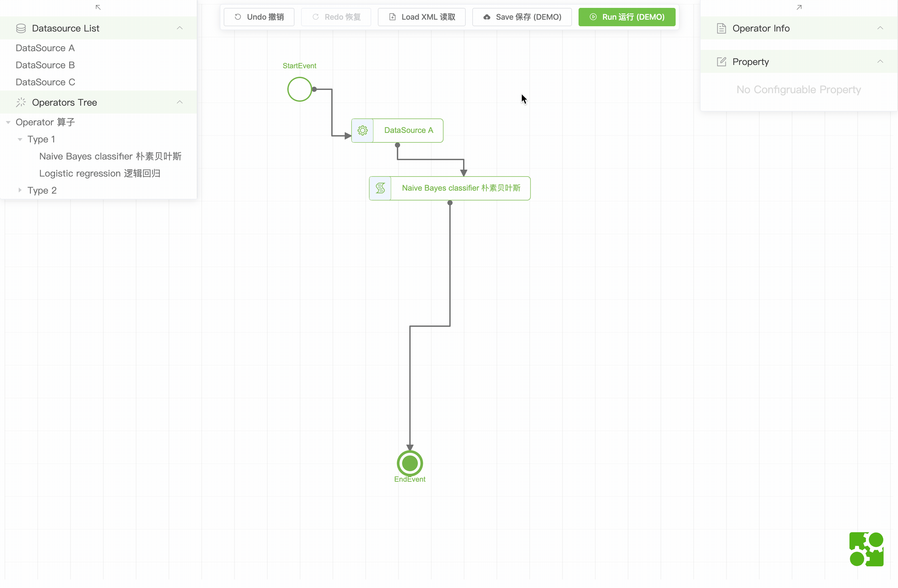Click the Load XML 读取 file icon
Screen dimensions: 898x588
pyautogui.click(x=392, y=17)
